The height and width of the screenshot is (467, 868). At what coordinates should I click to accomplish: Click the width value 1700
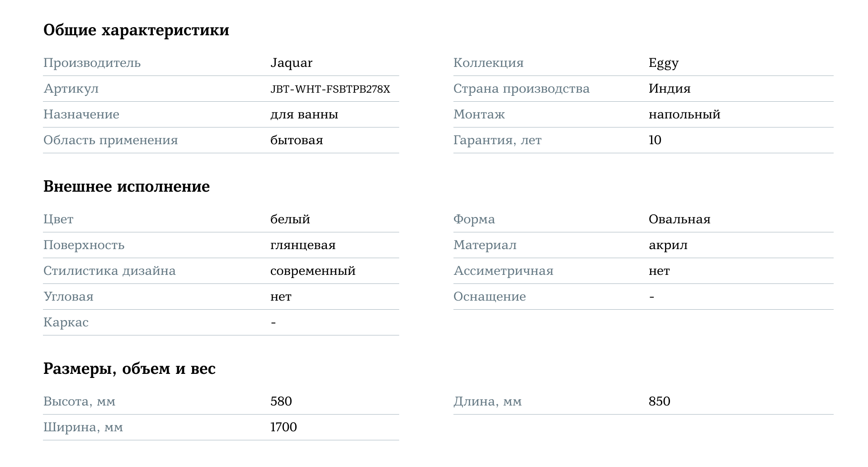(283, 427)
